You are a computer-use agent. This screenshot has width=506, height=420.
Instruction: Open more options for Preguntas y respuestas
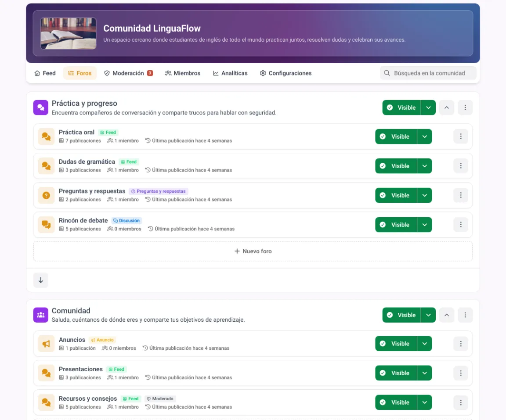click(x=461, y=195)
